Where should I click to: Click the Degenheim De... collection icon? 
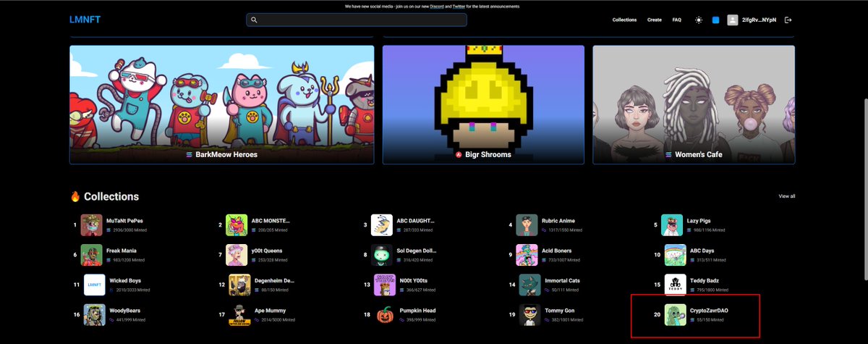pyautogui.click(x=240, y=285)
